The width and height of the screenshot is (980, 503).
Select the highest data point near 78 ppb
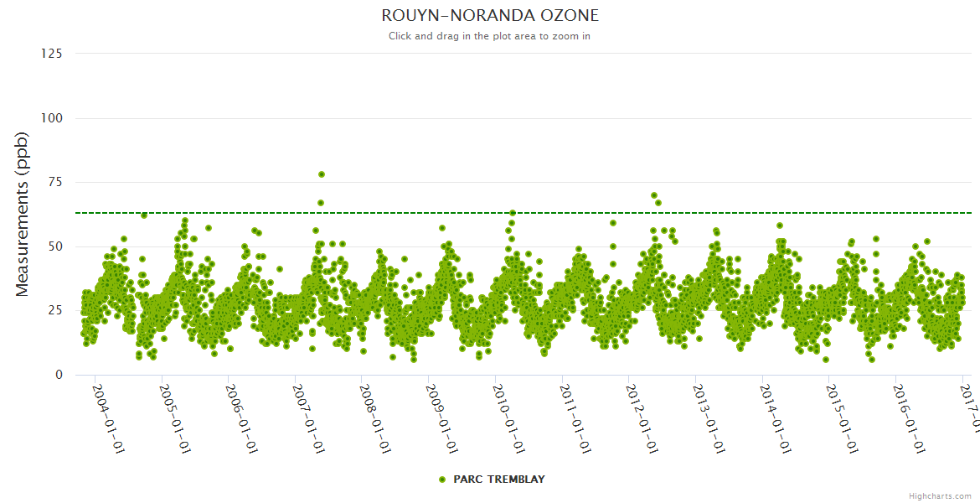322,174
